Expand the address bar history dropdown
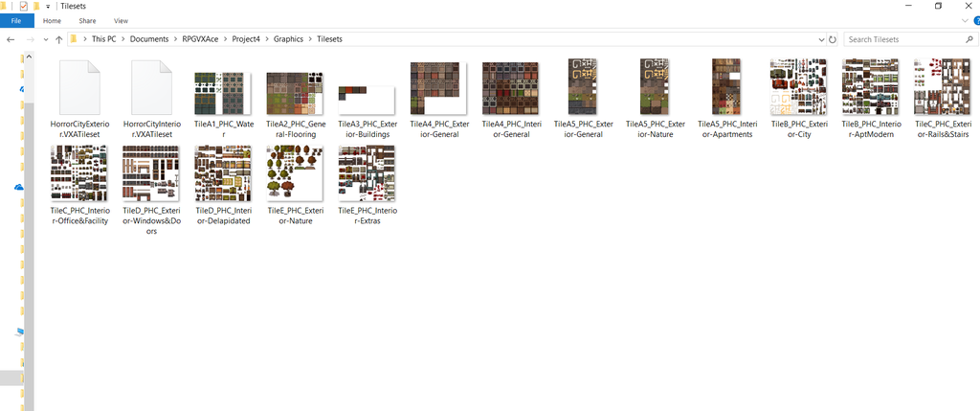Screen dimensions: 980x411 tap(820, 39)
